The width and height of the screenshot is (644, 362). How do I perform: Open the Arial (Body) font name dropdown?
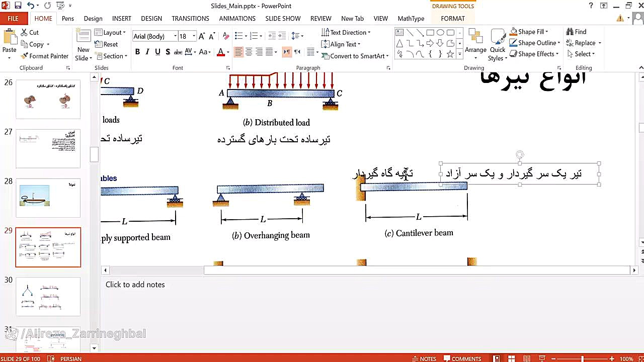(175, 36)
